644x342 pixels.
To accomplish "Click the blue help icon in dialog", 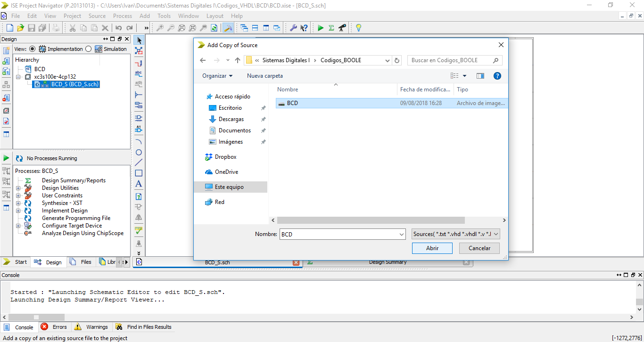I will [x=497, y=75].
